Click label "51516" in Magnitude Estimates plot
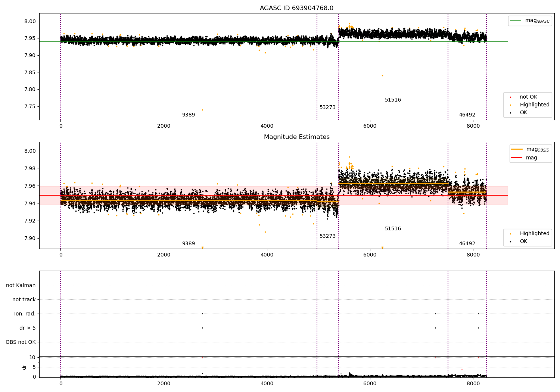 393,229
